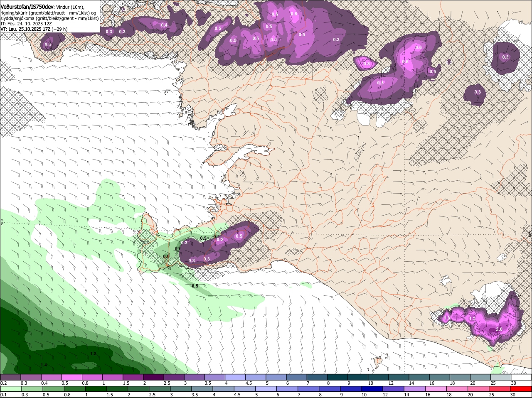Pick the bright pink 0.5 swatch in the upper legend

pos(71,377)
